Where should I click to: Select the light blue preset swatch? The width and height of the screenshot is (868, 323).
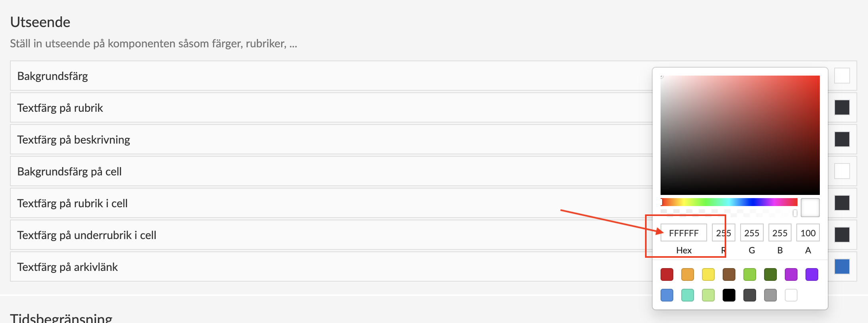click(x=667, y=295)
